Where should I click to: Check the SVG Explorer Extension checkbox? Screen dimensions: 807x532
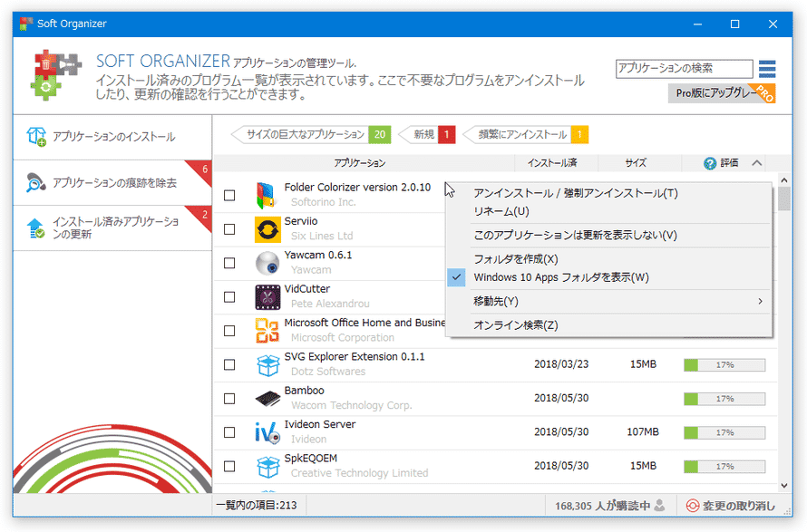(229, 364)
